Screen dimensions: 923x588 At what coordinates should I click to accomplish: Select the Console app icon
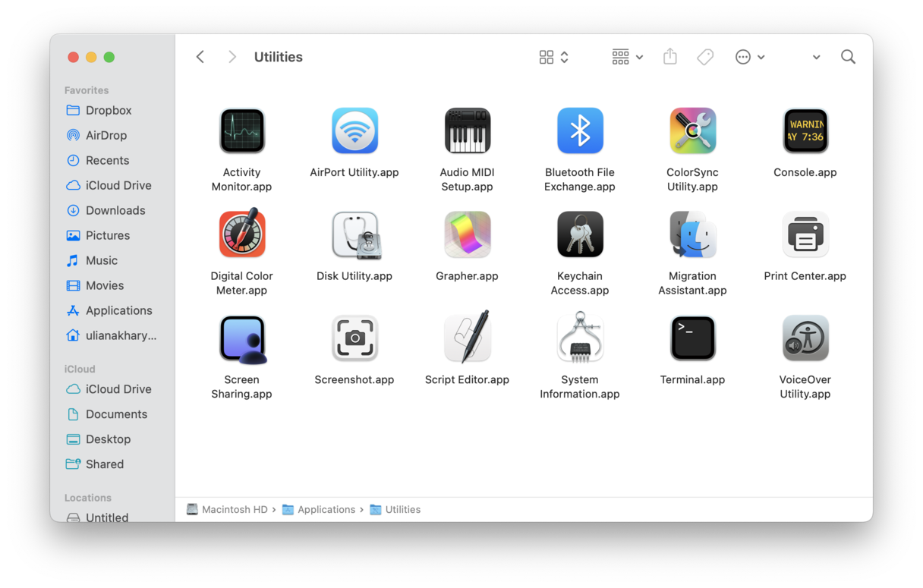click(x=805, y=130)
